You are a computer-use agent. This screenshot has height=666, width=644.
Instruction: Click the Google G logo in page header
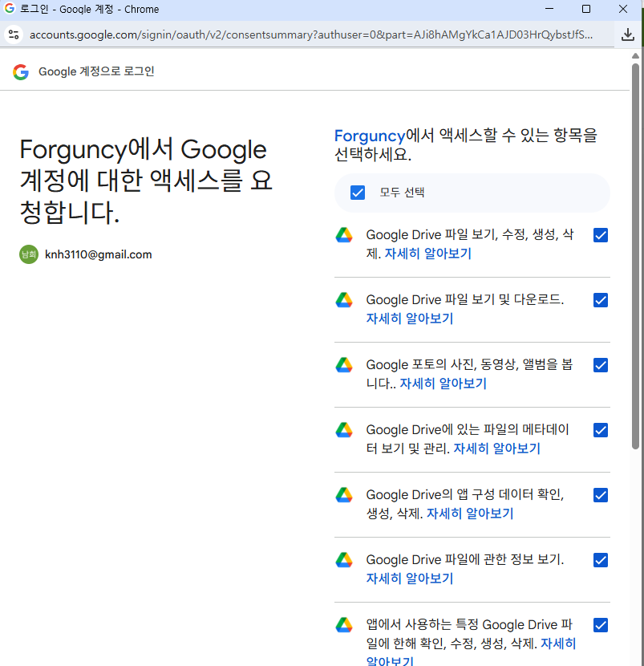pyautogui.click(x=20, y=71)
